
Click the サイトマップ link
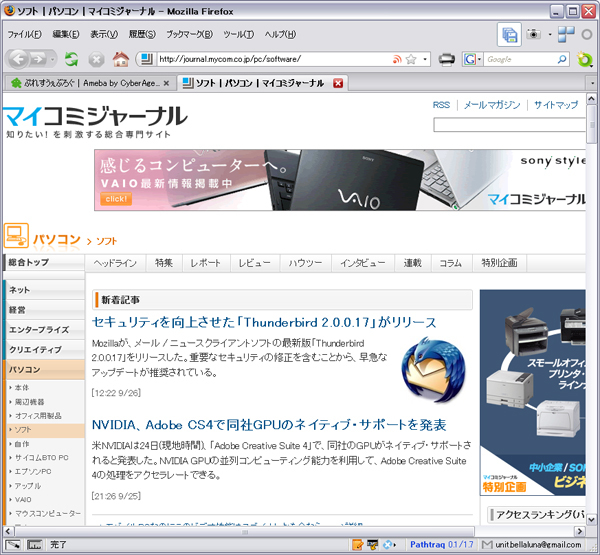(x=556, y=105)
